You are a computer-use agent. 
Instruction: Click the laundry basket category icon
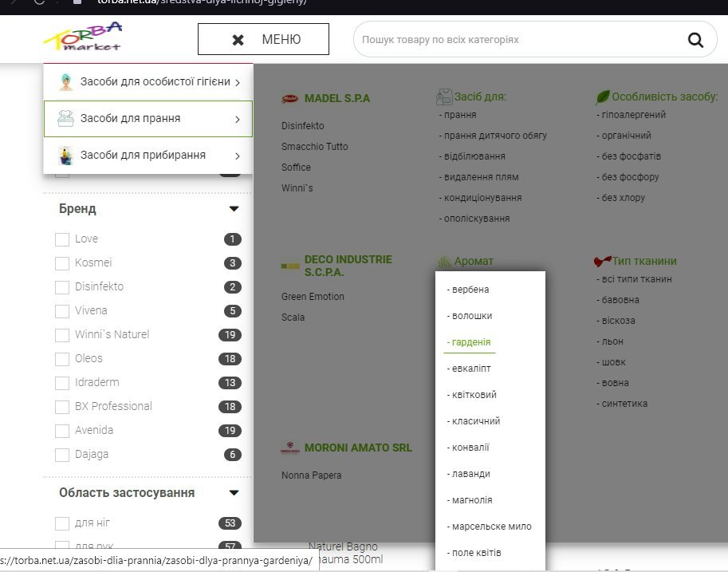(65, 119)
